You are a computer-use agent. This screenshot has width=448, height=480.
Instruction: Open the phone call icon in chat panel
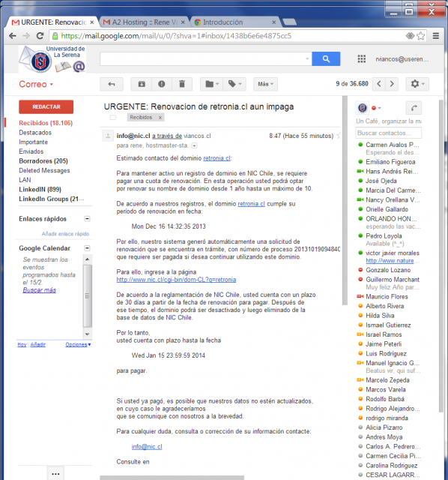coord(414,108)
